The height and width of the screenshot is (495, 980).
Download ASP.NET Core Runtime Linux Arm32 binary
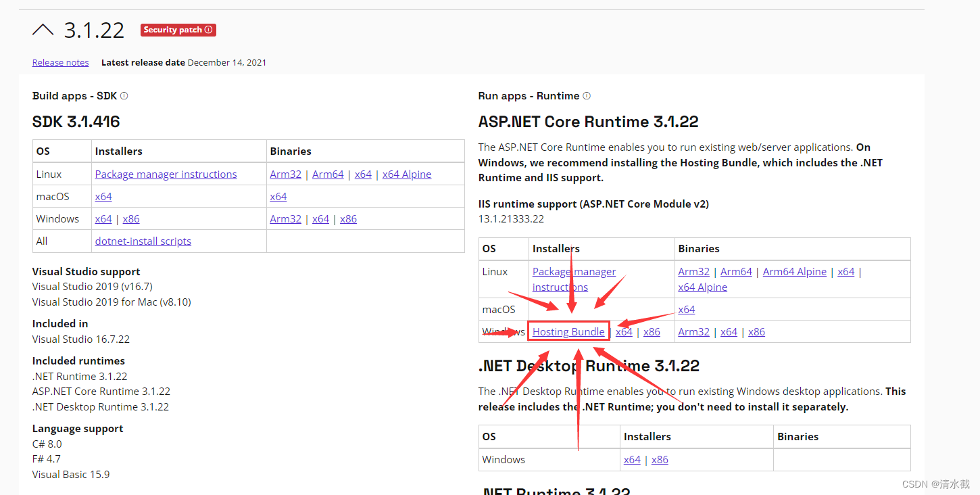pyautogui.click(x=694, y=271)
